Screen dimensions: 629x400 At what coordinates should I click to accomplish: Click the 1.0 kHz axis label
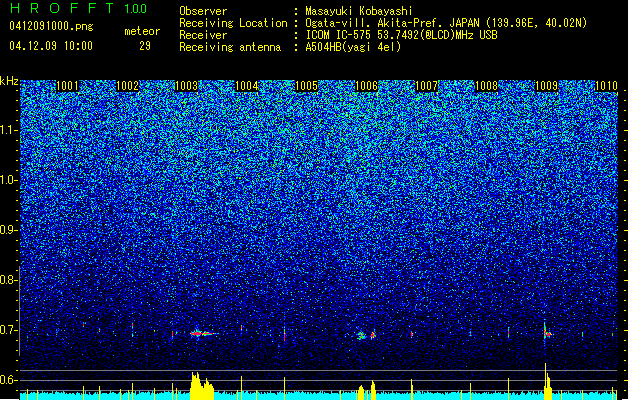point(9,180)
